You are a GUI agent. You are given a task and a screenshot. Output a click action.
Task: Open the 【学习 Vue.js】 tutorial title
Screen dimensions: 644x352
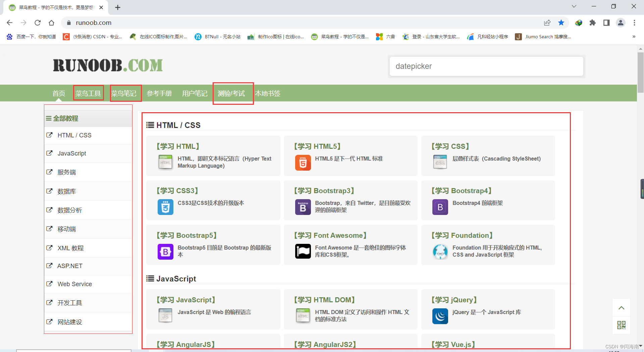click(453, 345)
